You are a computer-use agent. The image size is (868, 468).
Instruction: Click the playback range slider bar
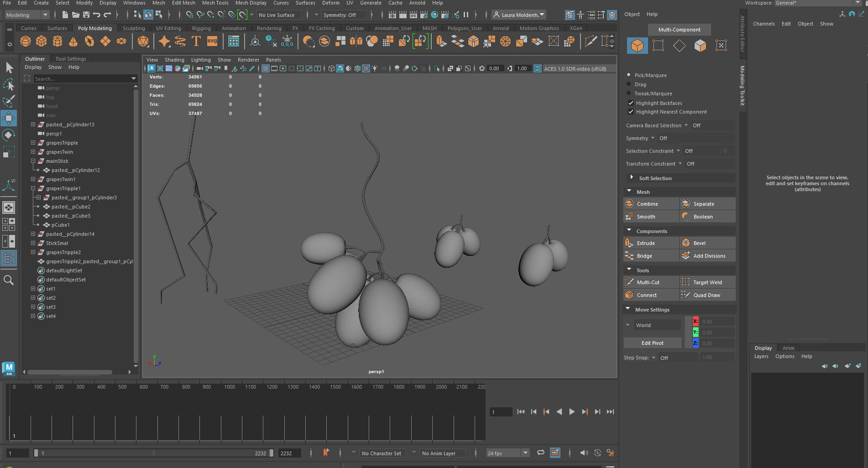[x=153, y=453]
